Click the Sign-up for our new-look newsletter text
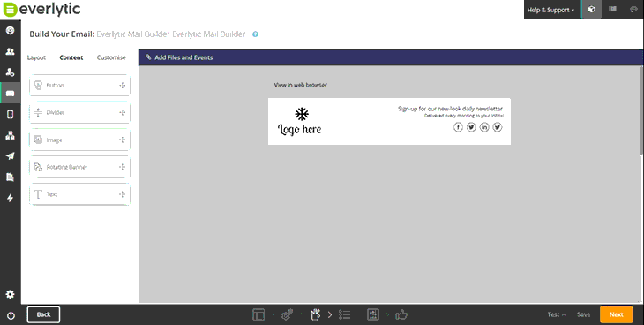The height and width of the screenshot is (325, 644). (x=450, y=109)
